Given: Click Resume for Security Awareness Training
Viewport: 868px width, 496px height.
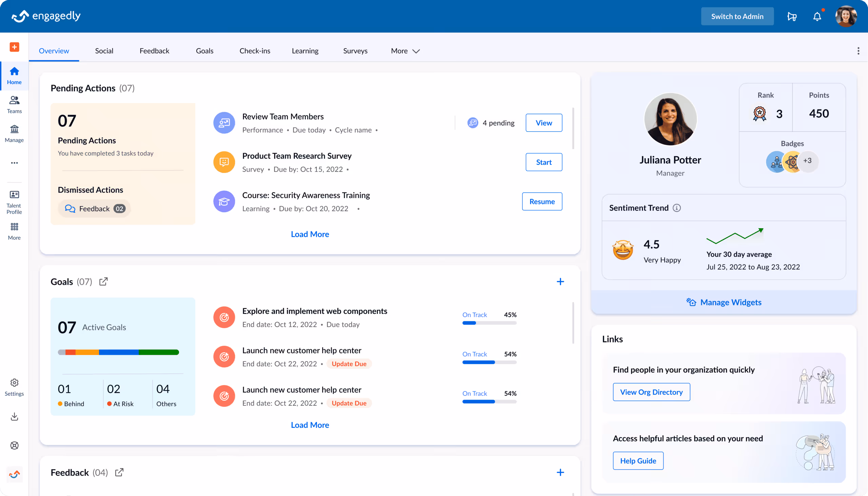Looking at the screenshot, I should pyautogui.click(x=542, y=201).
